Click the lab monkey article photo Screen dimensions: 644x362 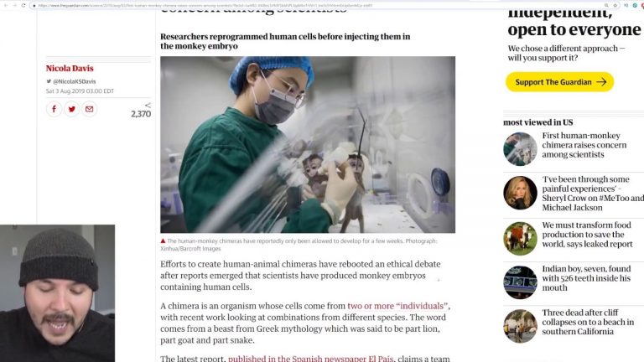pos(308,144)
